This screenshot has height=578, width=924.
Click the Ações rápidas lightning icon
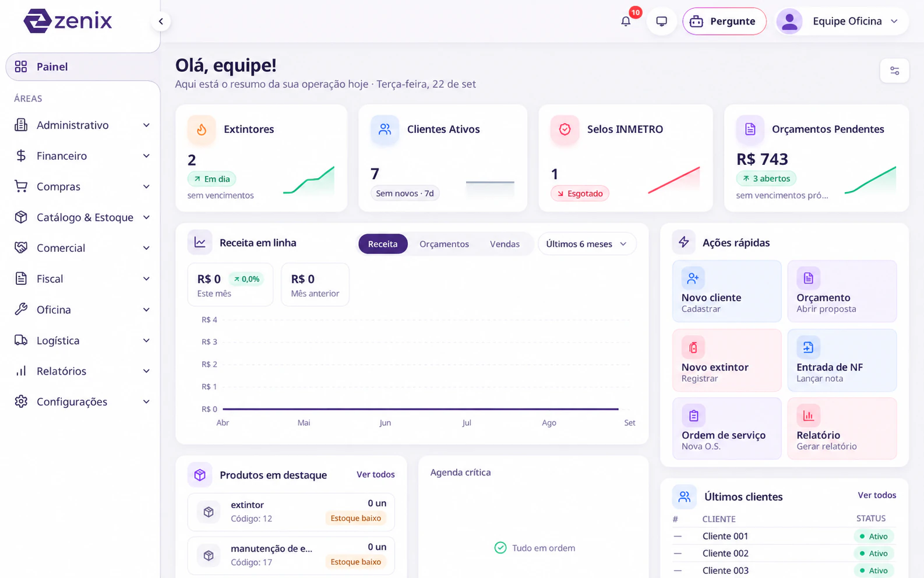pos(684,242)
